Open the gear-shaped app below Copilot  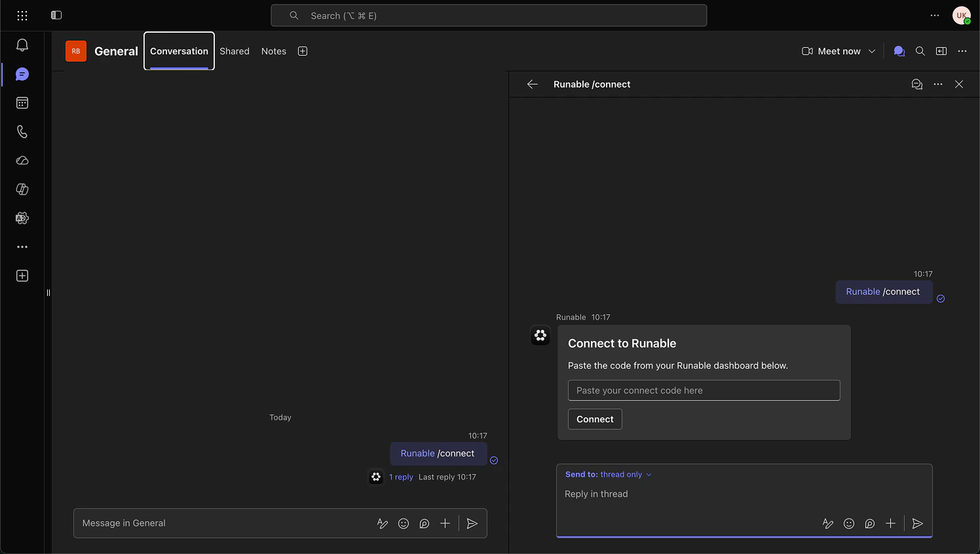(22, 218)
